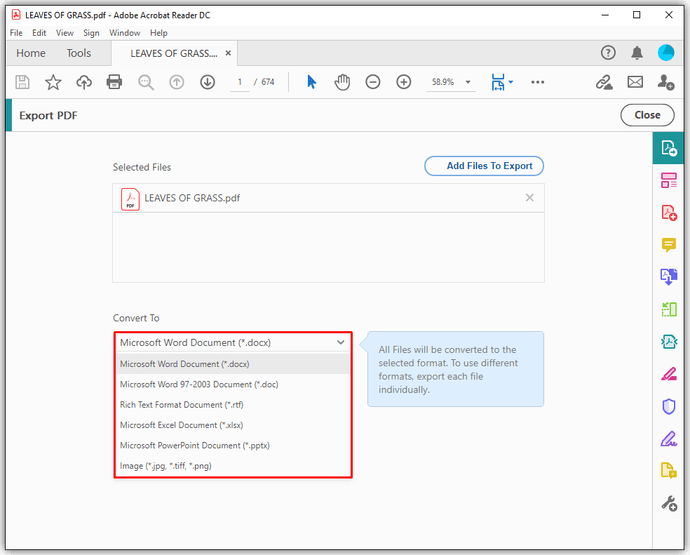Image resolution: width=690 pixels, height=555 pixels.
Task: Open the notifications bell
Action: pos(637,53)
